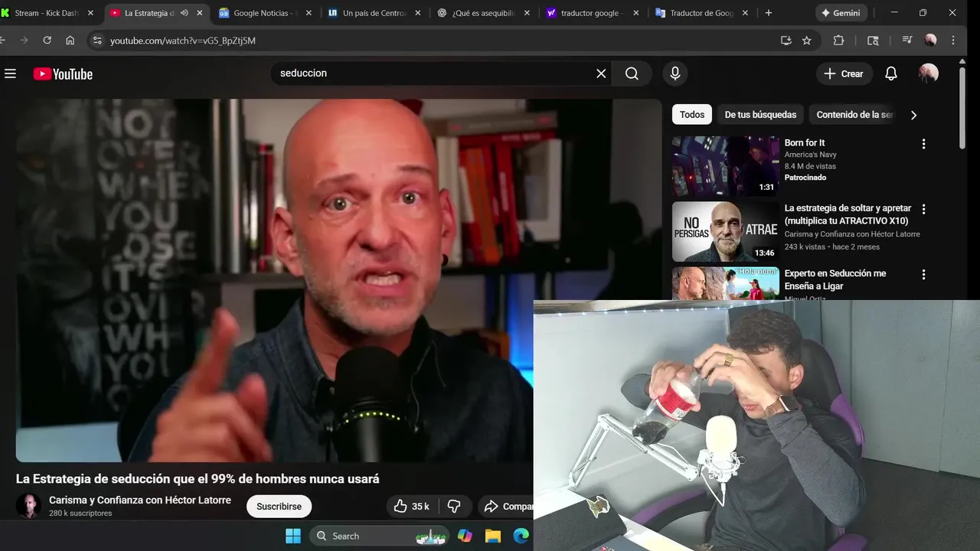The image size is (980, 551).
Task: Open Chrome media controls icon
Action: point(907,41)
